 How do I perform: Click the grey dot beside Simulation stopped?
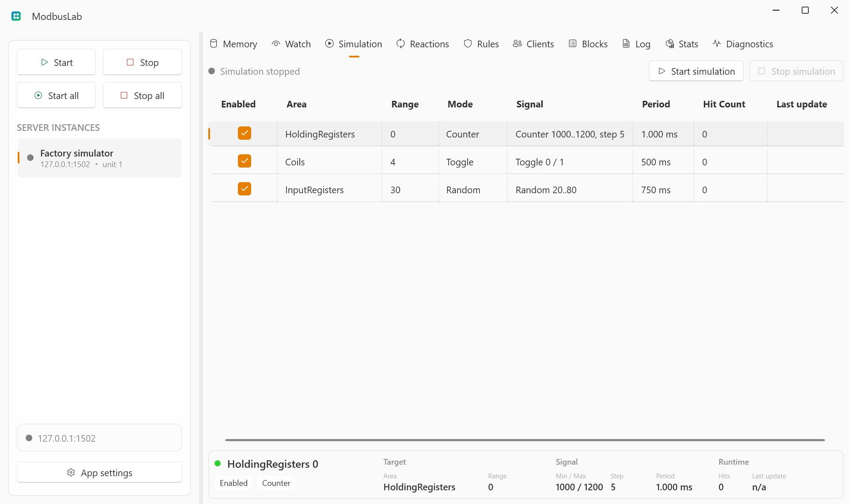click(x=212, y=71)
